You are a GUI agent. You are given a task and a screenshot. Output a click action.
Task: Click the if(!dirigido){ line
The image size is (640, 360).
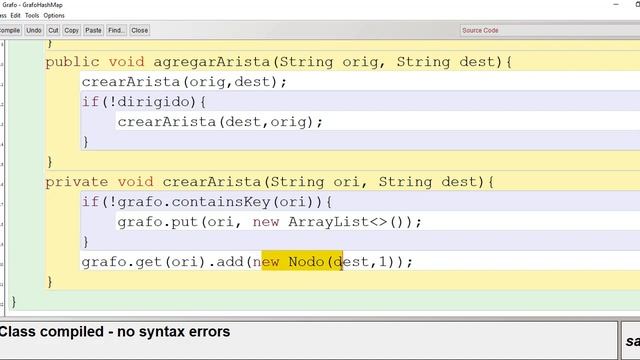click(x=144, y=102)
